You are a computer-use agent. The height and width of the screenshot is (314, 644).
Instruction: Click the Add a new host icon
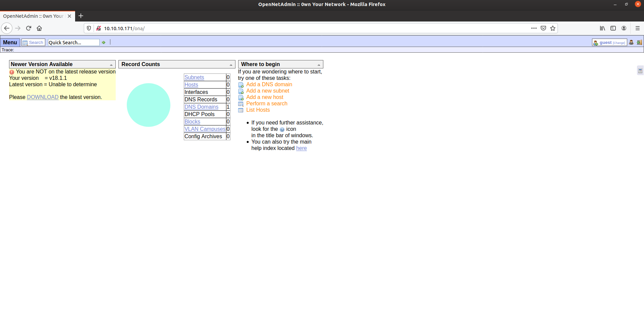(x=241, y=98)
